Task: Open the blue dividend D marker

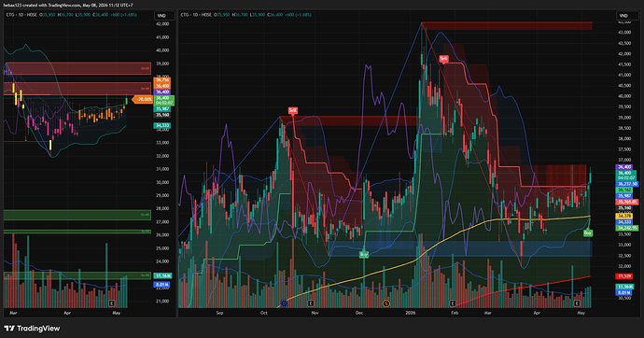Action: (284, 303)
